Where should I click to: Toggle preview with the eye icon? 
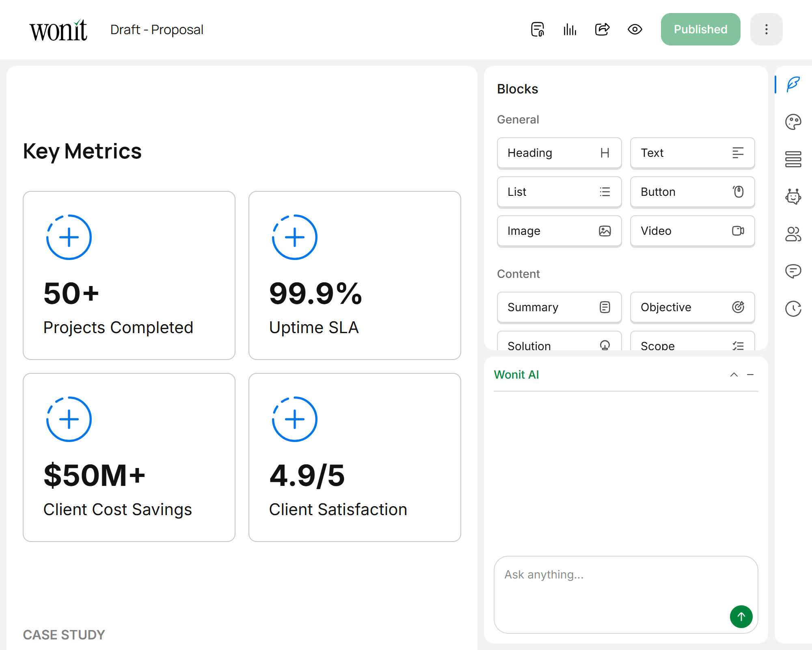(635, 29)
